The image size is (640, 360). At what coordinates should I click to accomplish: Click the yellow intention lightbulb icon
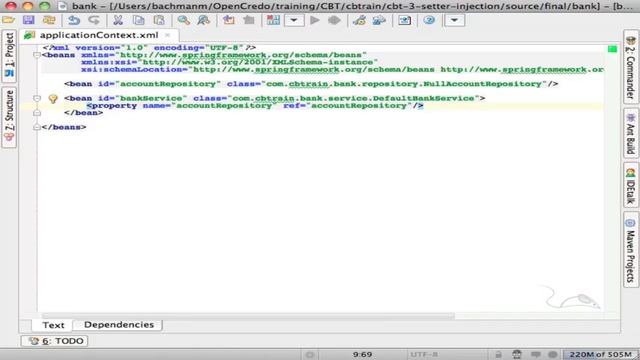pos(53,99)
